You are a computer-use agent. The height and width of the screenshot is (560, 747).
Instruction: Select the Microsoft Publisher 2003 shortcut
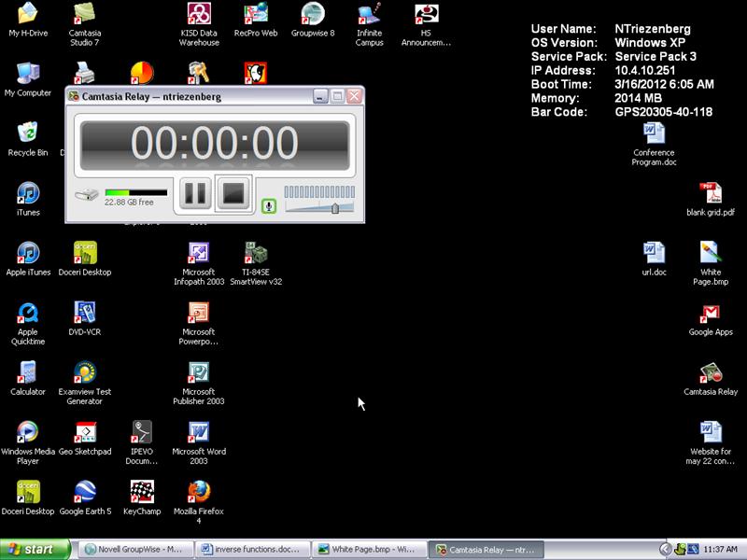click(x=199, y=384)
